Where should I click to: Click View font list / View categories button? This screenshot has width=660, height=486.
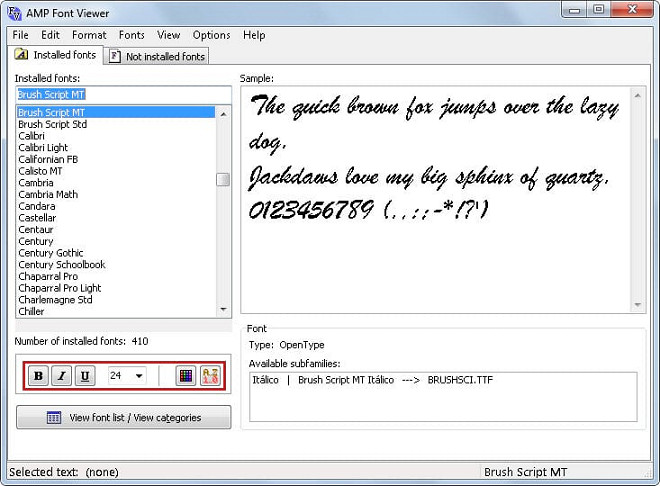point(124,417)
